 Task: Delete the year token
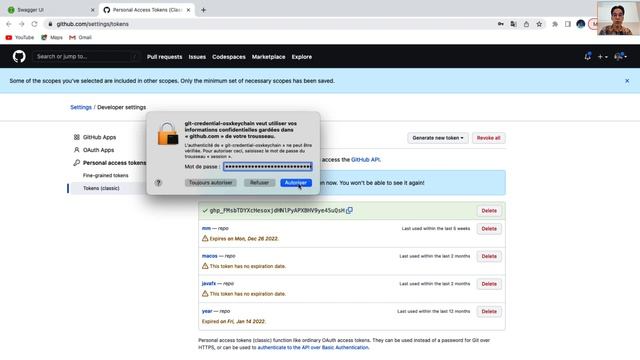coord(489,311)
